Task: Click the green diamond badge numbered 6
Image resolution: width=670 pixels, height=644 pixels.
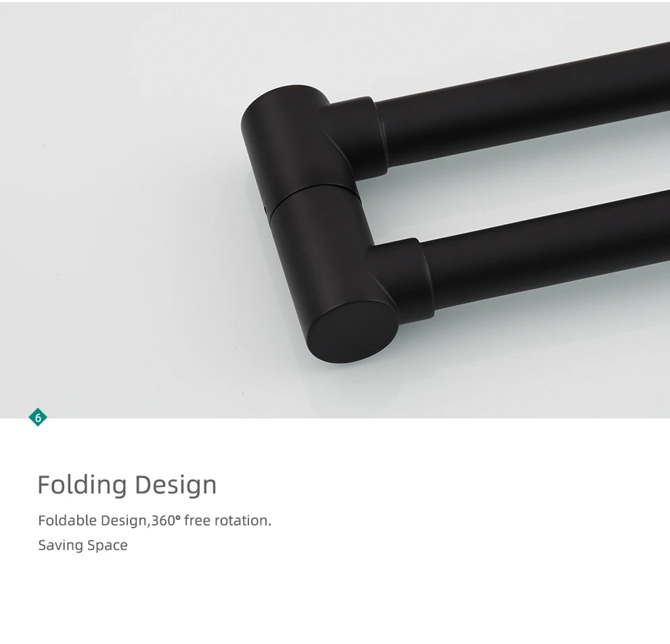Action: pyautogui.click(x=38, y=417)
